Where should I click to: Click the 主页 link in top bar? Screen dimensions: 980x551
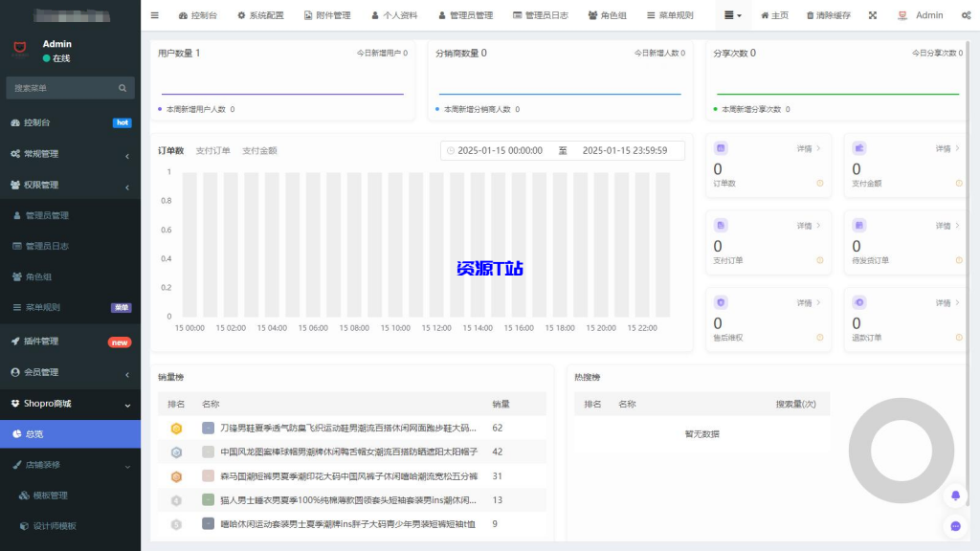(773, 14)
